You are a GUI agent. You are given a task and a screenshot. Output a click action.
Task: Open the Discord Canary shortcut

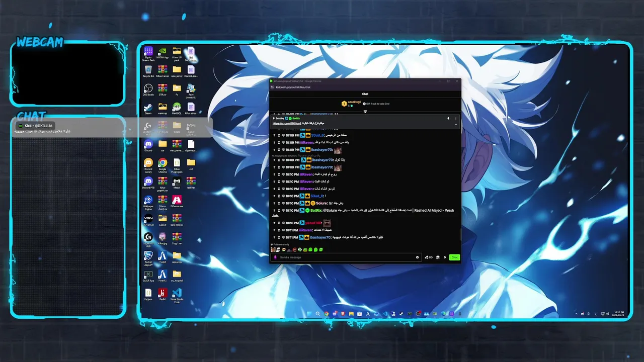click(148, 165)
